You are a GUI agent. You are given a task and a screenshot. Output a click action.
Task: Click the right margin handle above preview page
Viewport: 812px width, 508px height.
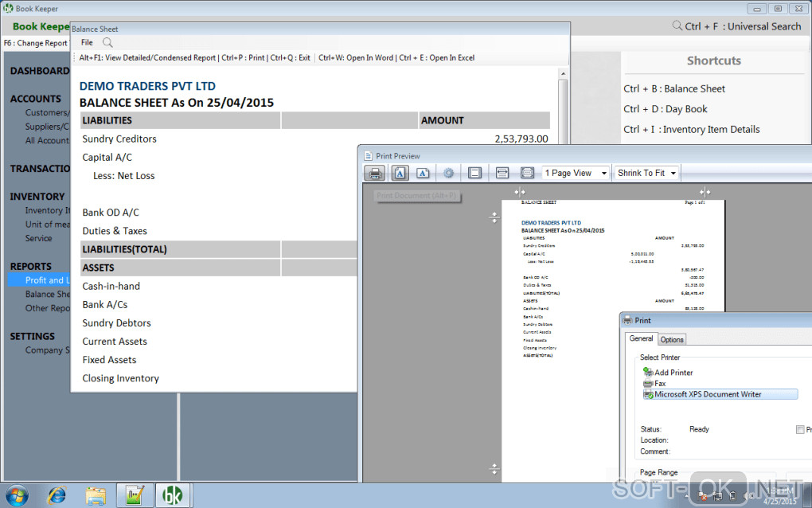click(705, 192)
